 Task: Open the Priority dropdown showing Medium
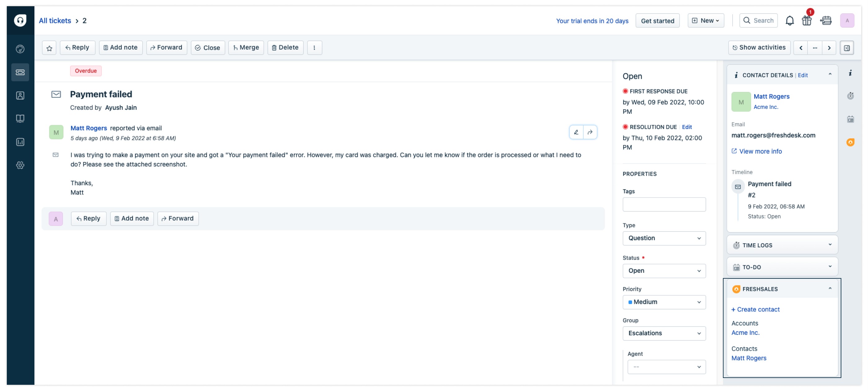tap(664, 302)
